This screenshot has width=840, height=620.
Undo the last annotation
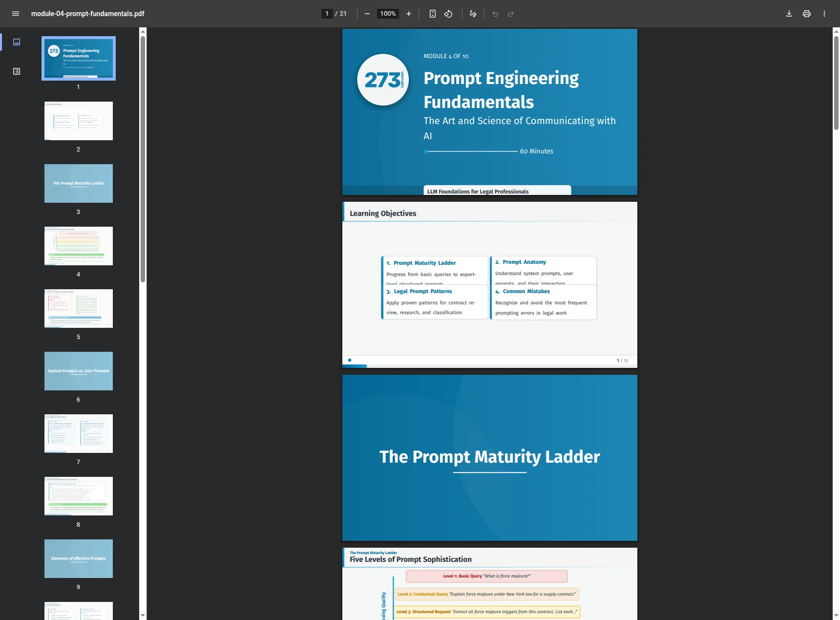496,14
